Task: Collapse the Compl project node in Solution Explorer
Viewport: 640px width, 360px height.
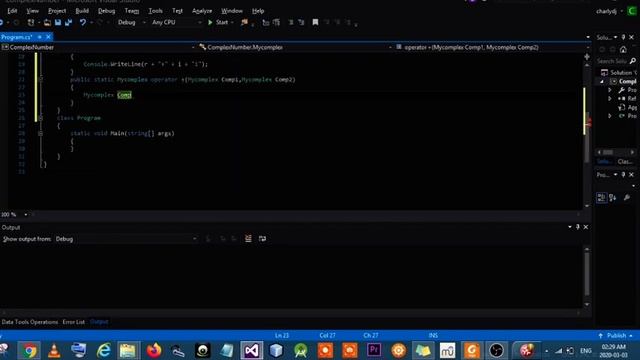Action: 602,81
